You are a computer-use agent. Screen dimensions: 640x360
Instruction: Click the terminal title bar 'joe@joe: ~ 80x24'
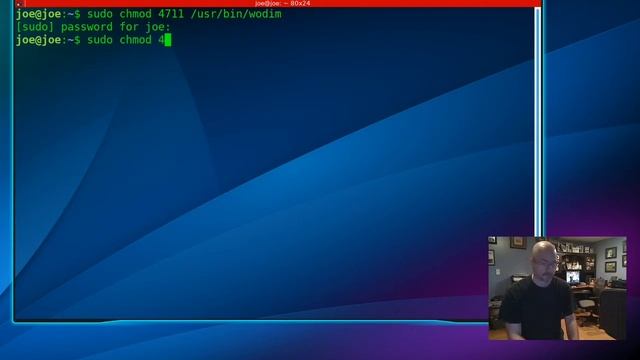coord(282,3)
